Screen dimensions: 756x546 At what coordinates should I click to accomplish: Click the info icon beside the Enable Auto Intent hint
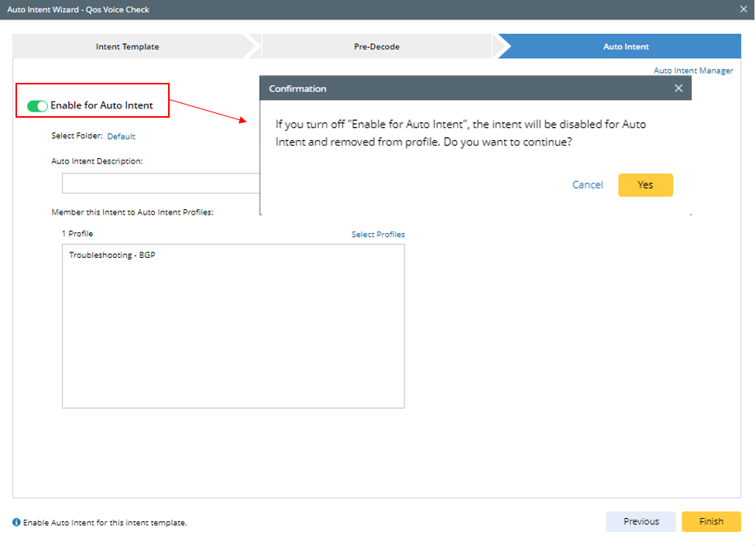17,523
